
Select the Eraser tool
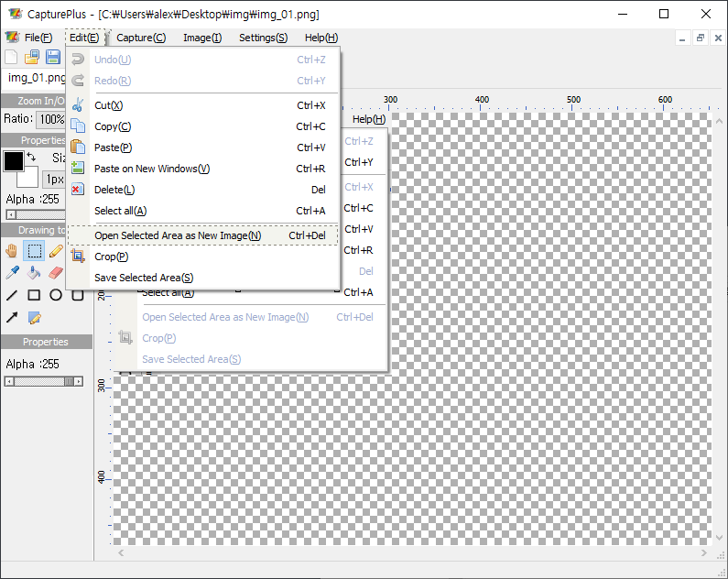point(56,272)
